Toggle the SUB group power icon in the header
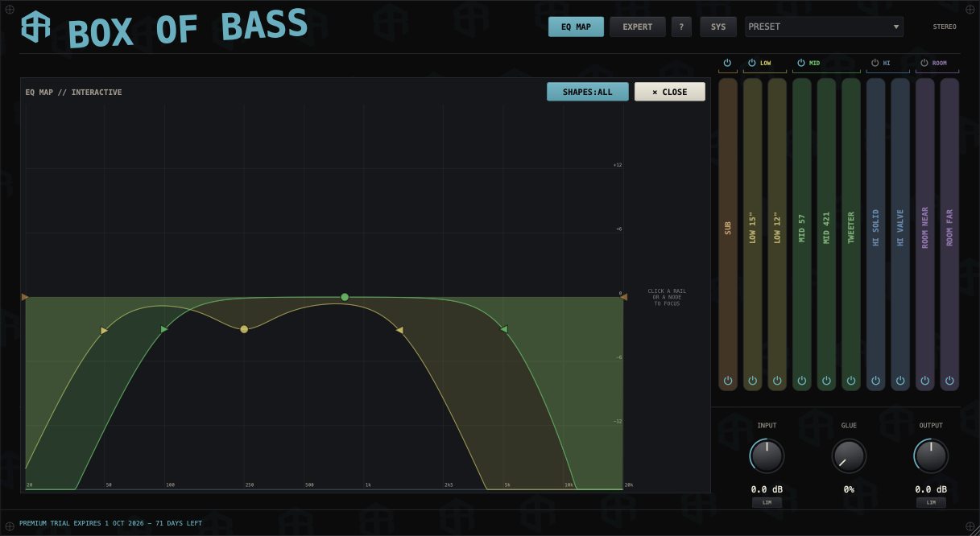Image resolution: width=980 pixels, height=536 pixels. [727, 63]
